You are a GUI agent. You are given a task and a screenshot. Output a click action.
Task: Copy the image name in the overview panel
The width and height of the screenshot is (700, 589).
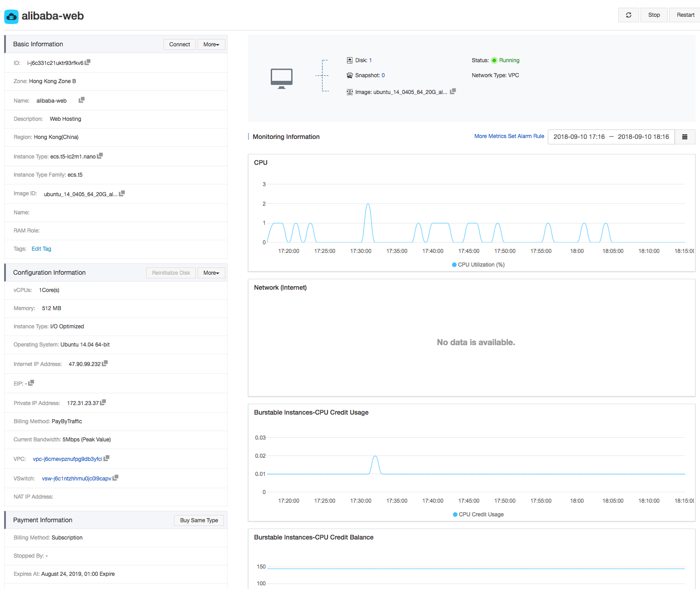click(x=453, y=91)
